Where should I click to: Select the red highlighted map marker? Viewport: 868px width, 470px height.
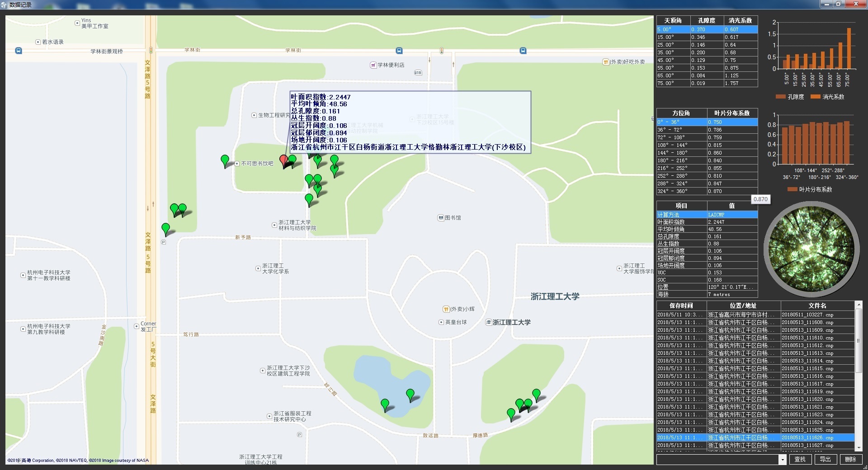[x=283, y=160]
